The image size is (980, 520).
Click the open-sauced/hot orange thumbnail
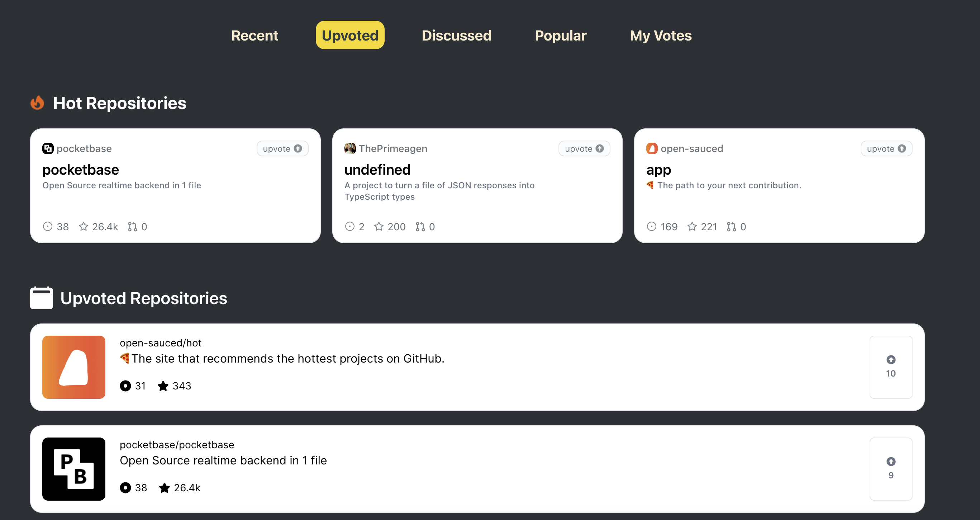[73, 367]
